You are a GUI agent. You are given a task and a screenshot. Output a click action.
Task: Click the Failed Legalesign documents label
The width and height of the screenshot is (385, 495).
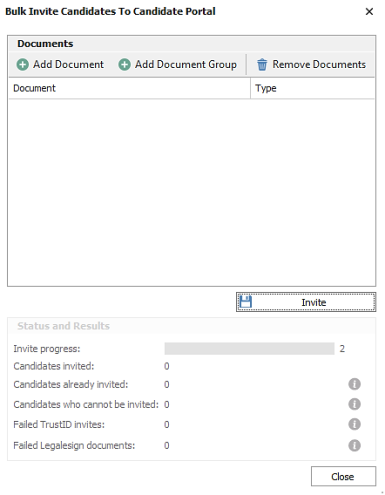[74, 446]
